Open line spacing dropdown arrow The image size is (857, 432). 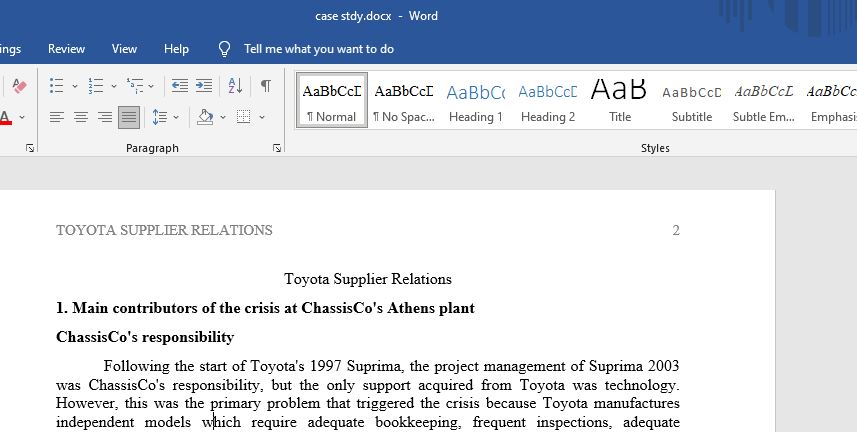176,117
